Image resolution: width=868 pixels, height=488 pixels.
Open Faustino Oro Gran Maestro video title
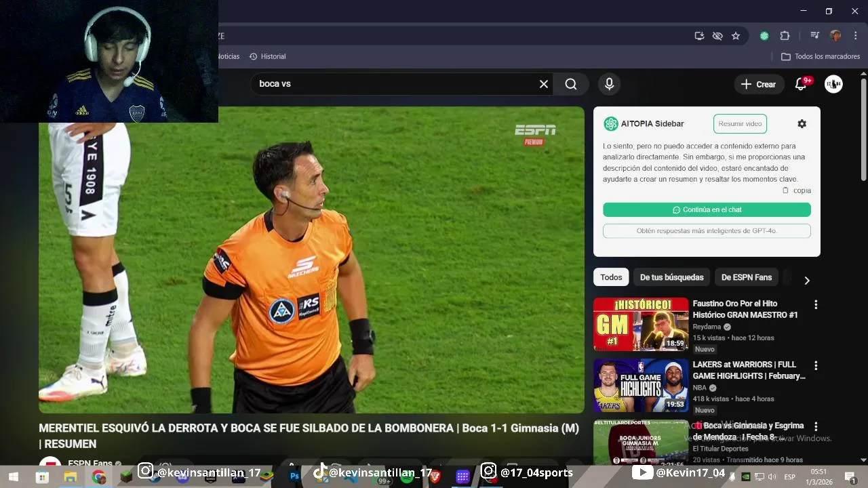pos(745,309)
